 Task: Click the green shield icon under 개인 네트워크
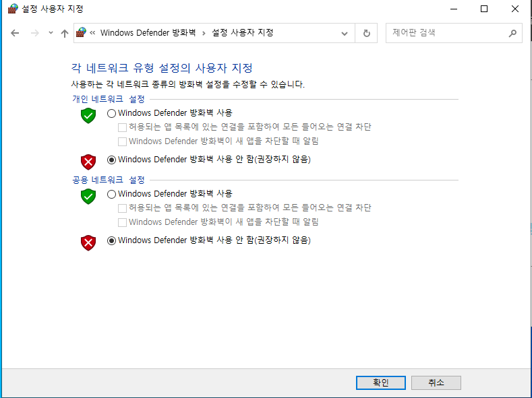coord(88,116)
